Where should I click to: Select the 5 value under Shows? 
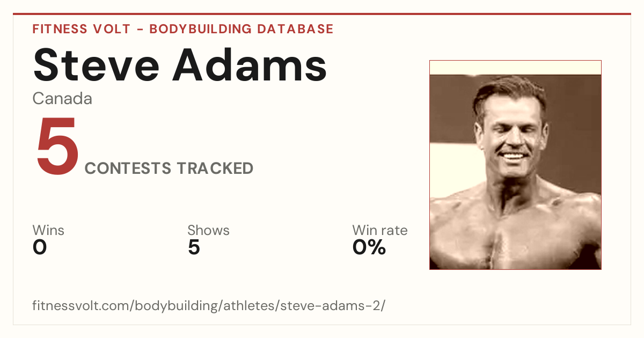click(194, 247)
